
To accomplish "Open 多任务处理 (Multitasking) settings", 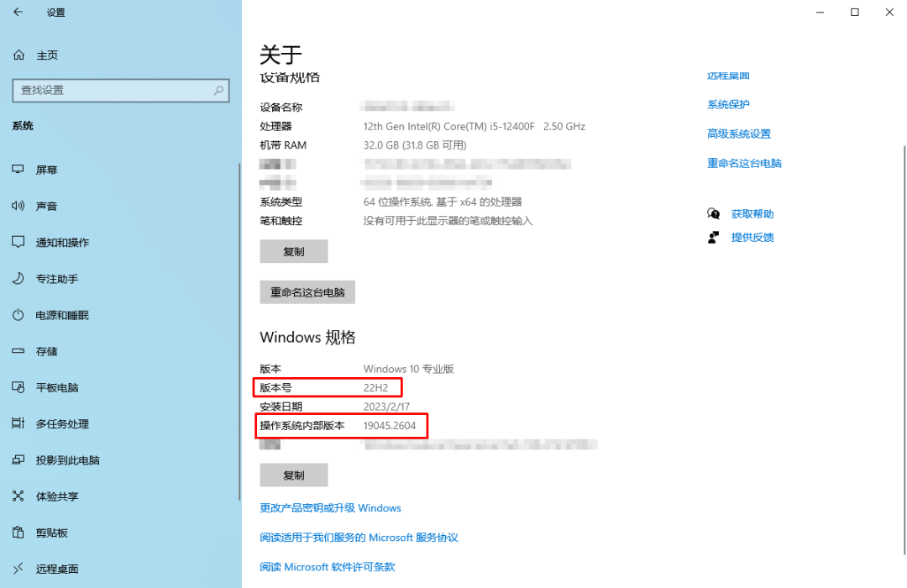I will 59,423.
